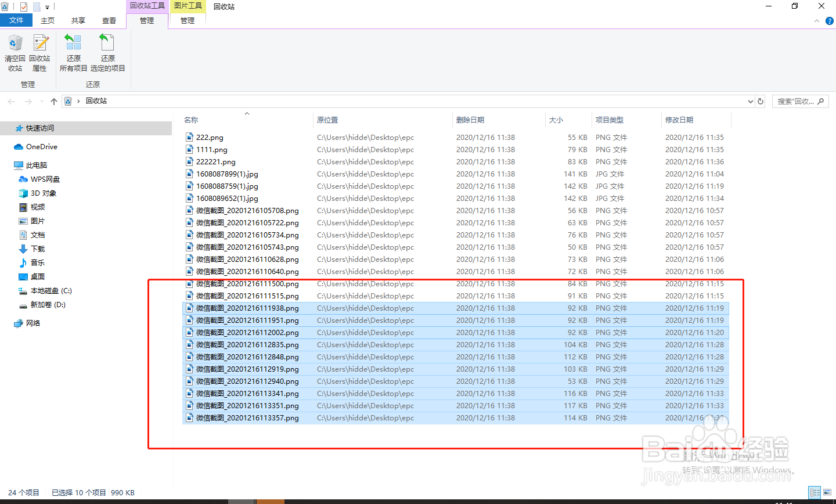Select 微信截图_20201216111938.png
Image resolution: width=836 pixels, height=504 pixels.
click(247, 308)
